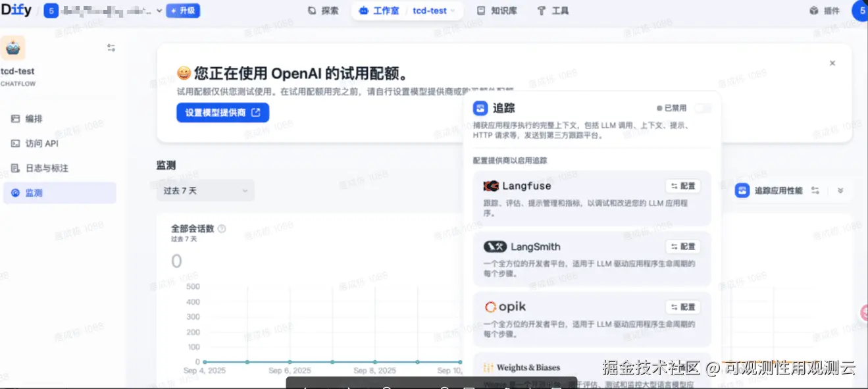The height and width of the screenshot is (389, 868).
Task: Click the opik logo
Action: [505, 307]
